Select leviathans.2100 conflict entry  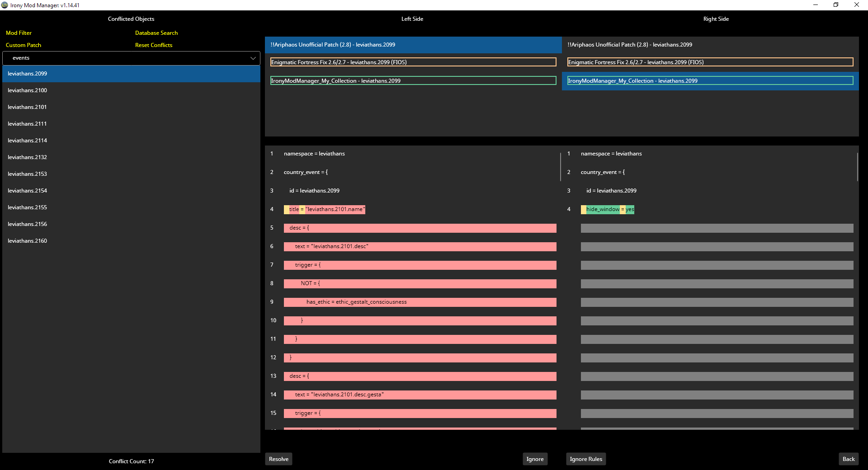(131, 90)
